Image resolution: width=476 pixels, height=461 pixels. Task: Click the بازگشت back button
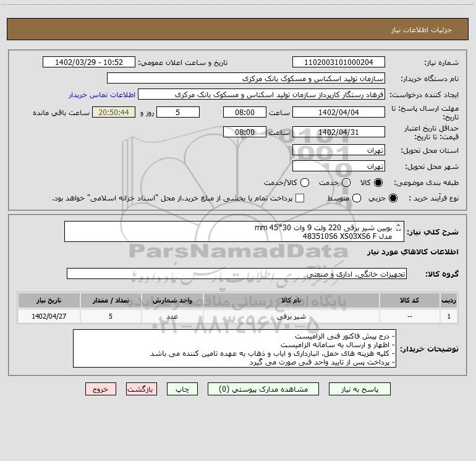click(x=142, y=389)
